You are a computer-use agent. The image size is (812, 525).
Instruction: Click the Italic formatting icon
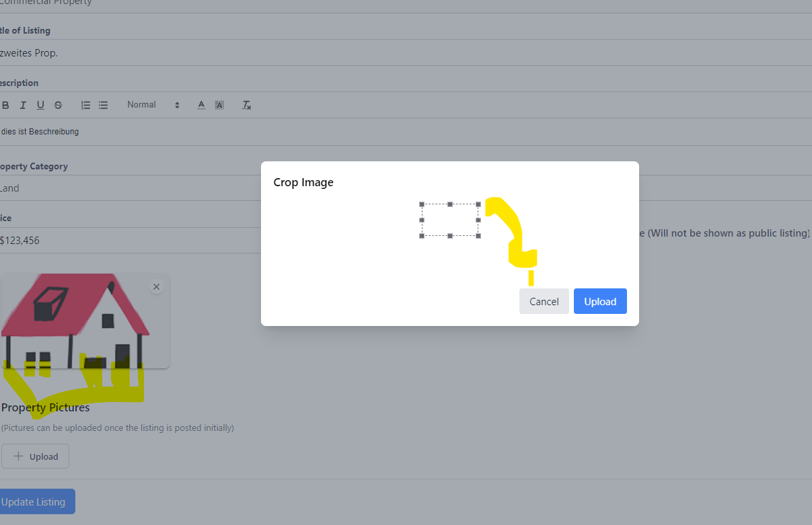click(23, 106)
